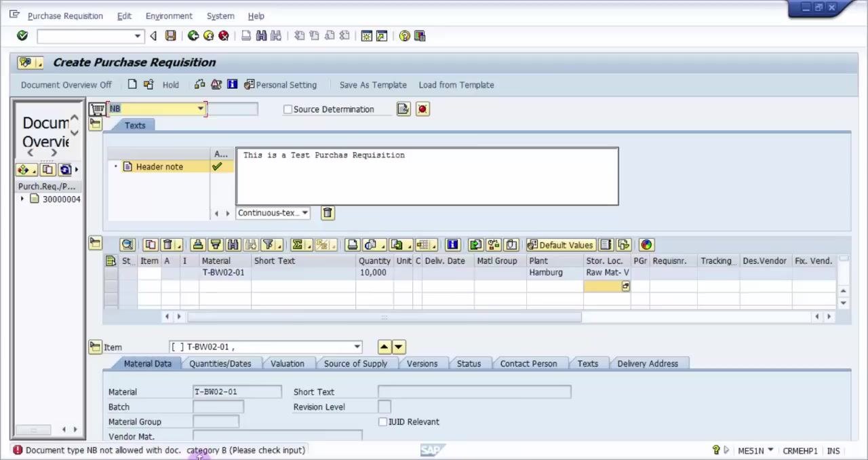Collapse the item overview section toggle icon

click(x=96, y=244)
